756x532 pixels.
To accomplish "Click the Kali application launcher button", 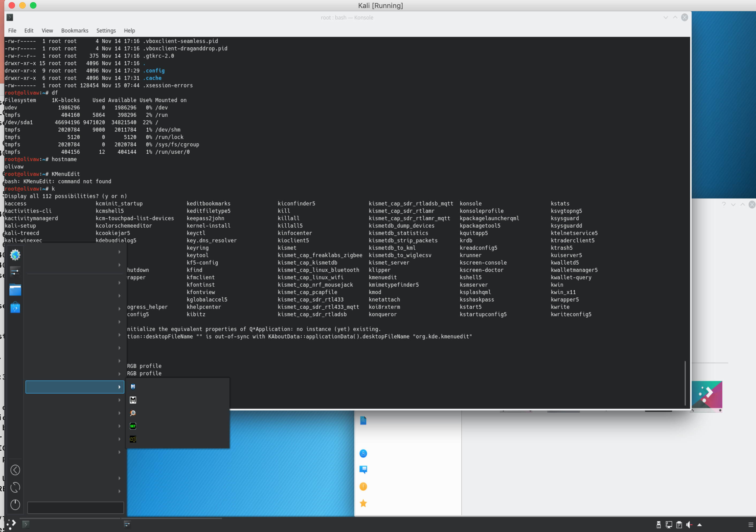I will [x=11, y=524].
